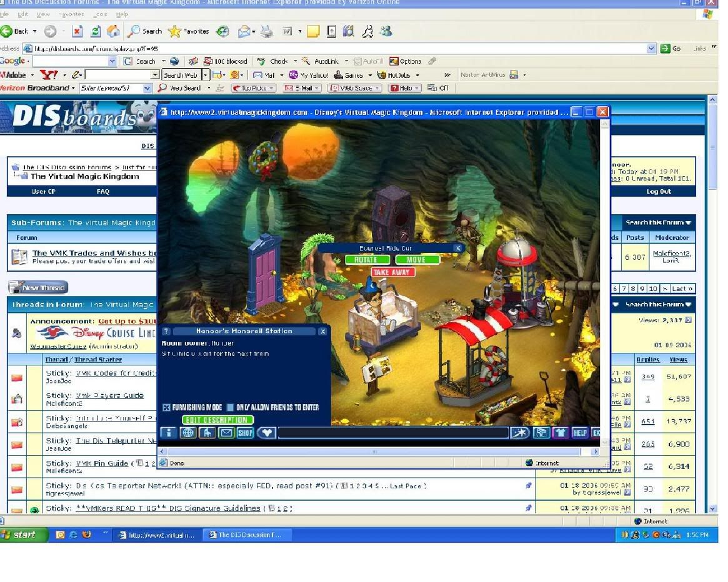Click the Go button beside address bar

click(671, 48)
